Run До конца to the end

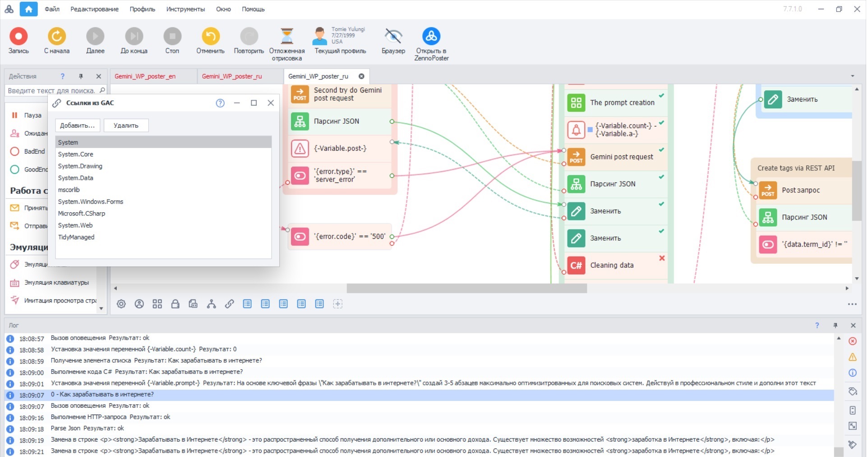(134, 41)
